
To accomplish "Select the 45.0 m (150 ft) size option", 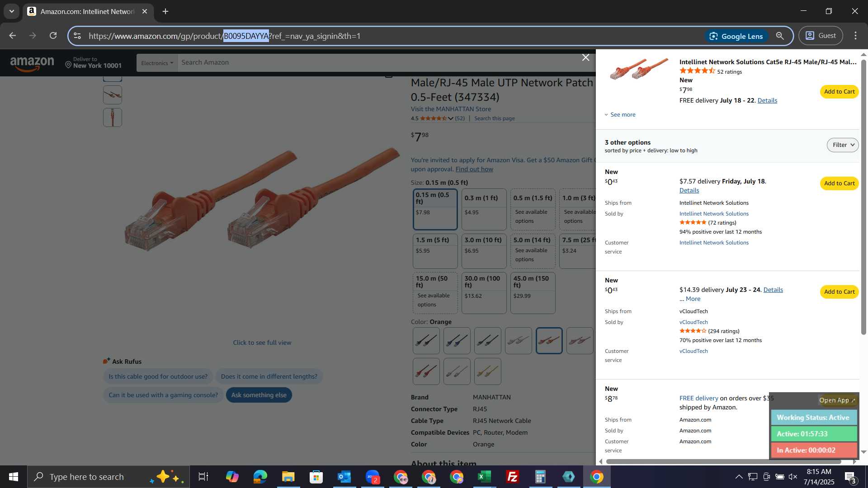I will coord(533,293).
